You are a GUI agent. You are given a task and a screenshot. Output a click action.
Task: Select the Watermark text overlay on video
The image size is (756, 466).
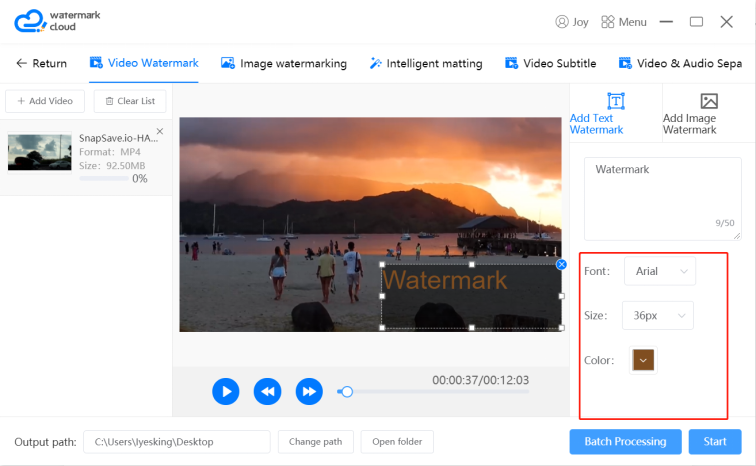[x=445, y=280]
